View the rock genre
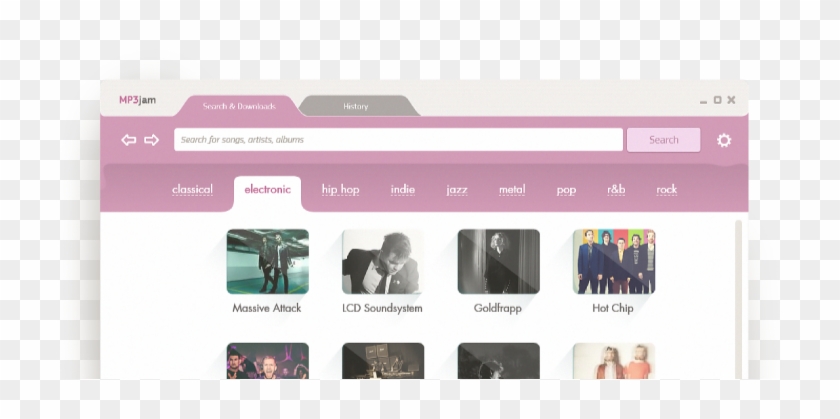 666,190
